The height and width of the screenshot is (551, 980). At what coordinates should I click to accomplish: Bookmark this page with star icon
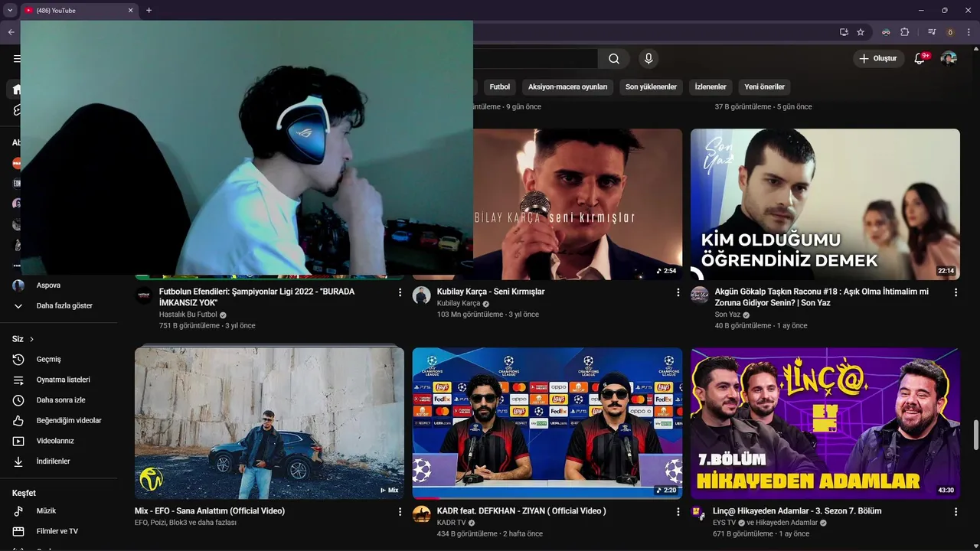[861, 32]
